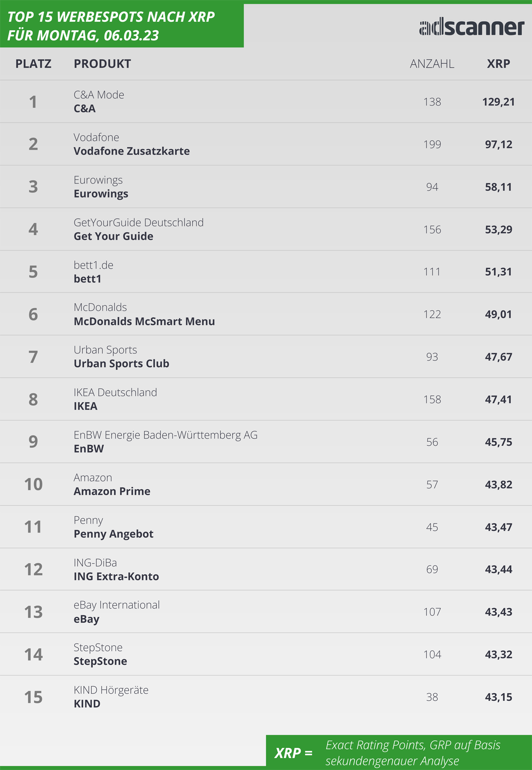Image resolution: width=532 pixels, height=770 pixels.
Task: Click the XRP definition footer box
Action: coord(399,752)
